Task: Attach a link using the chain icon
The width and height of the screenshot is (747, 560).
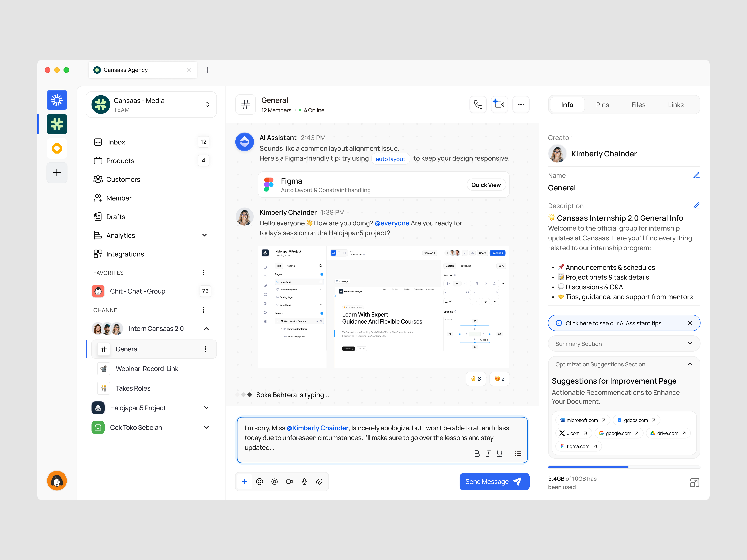Action: [319, 482]
